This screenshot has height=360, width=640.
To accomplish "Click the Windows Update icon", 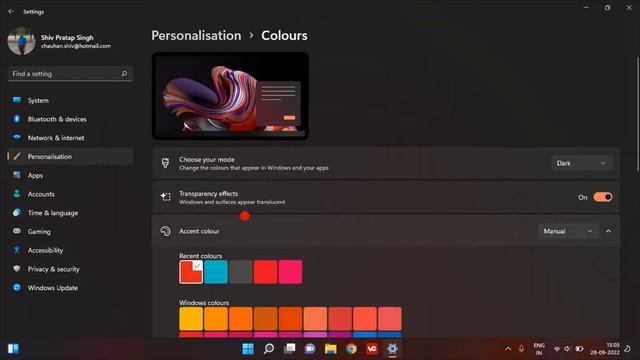I will pos(17,287).
